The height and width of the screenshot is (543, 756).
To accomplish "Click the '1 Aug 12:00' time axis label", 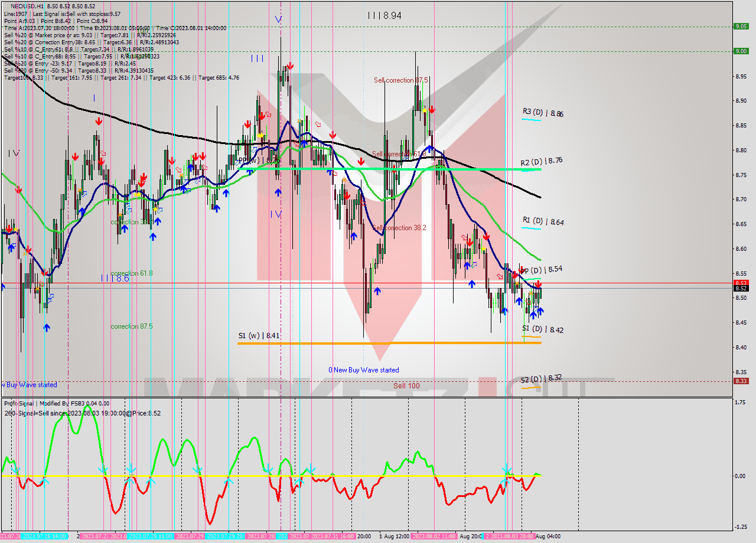I will tap(394, 537).
